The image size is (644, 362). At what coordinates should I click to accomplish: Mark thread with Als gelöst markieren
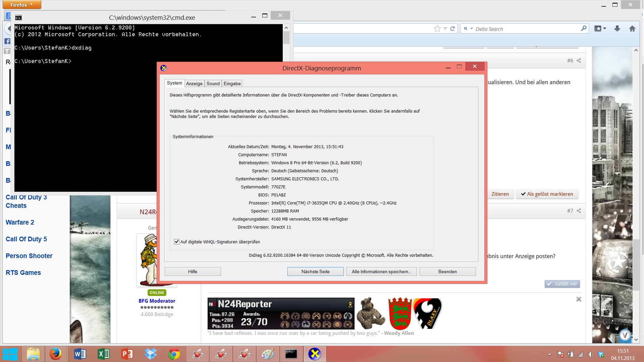(547, 194)
